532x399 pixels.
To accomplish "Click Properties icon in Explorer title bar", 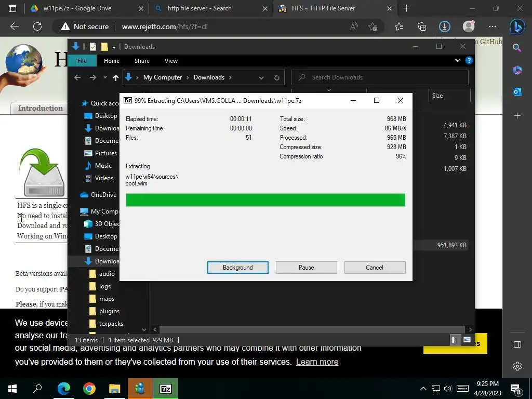I will 92,46.
